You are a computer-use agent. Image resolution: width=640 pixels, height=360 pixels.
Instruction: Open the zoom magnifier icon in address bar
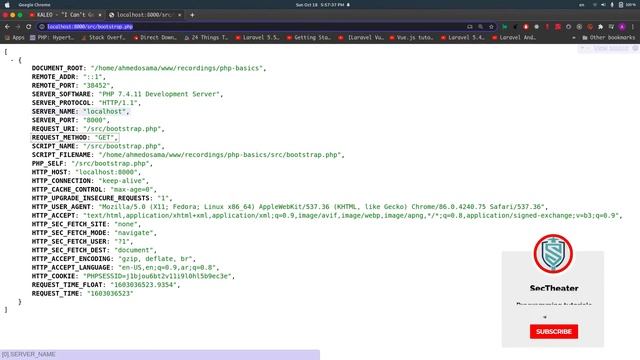pyautogui.click(x=481, y=27)
